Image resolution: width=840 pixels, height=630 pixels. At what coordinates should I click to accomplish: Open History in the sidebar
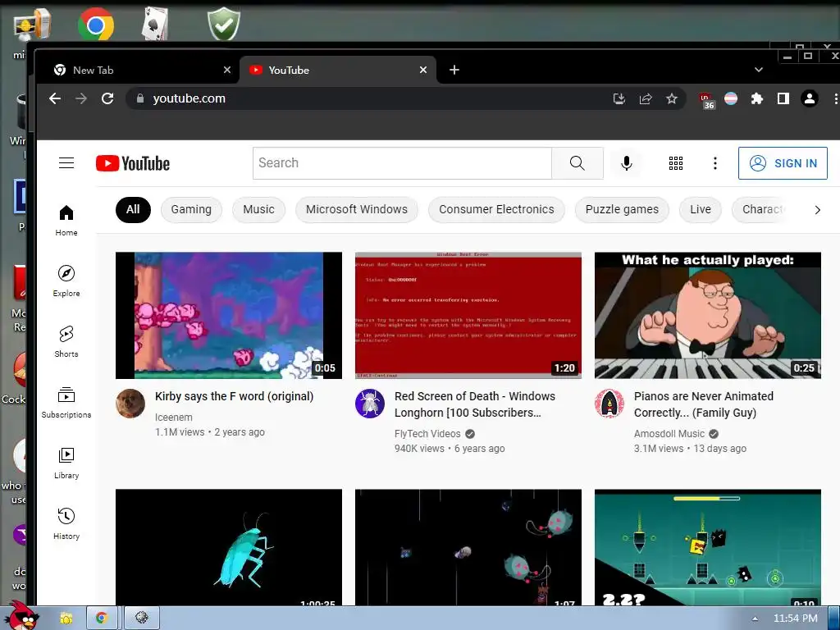tap(66, 523)
